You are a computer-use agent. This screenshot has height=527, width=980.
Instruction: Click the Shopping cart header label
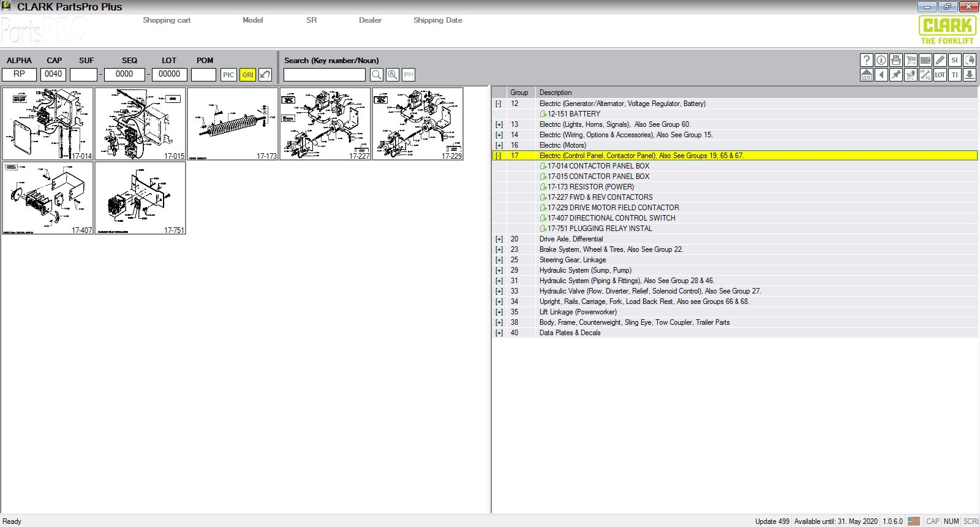coord(167,20)
